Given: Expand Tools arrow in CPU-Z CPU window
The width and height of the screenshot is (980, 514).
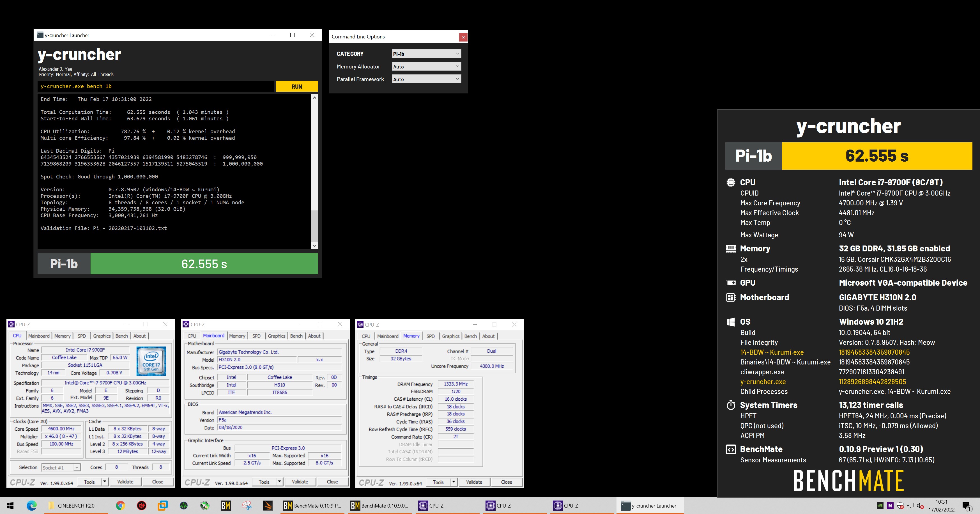Looking at the screenshot, I should tap(105, 482).
